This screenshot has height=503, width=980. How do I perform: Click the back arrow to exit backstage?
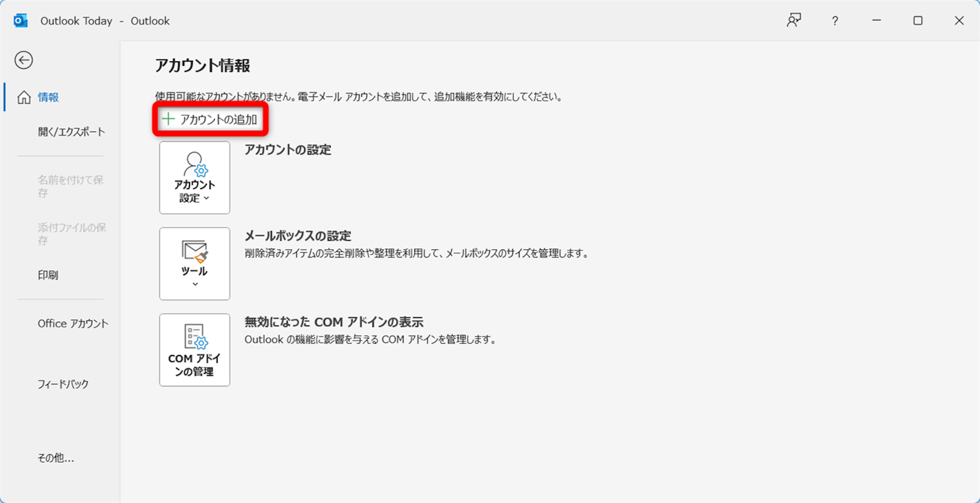[23, 60]
